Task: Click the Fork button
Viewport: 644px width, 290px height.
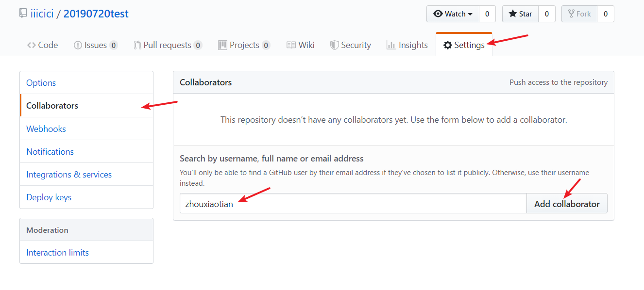Action: coord(579,14)
